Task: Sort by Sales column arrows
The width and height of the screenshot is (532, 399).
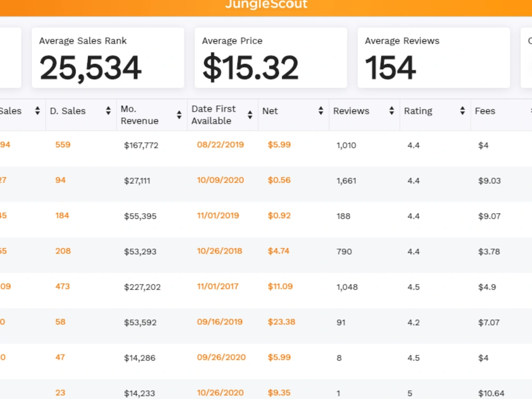Action: click(x=37, y=111)
